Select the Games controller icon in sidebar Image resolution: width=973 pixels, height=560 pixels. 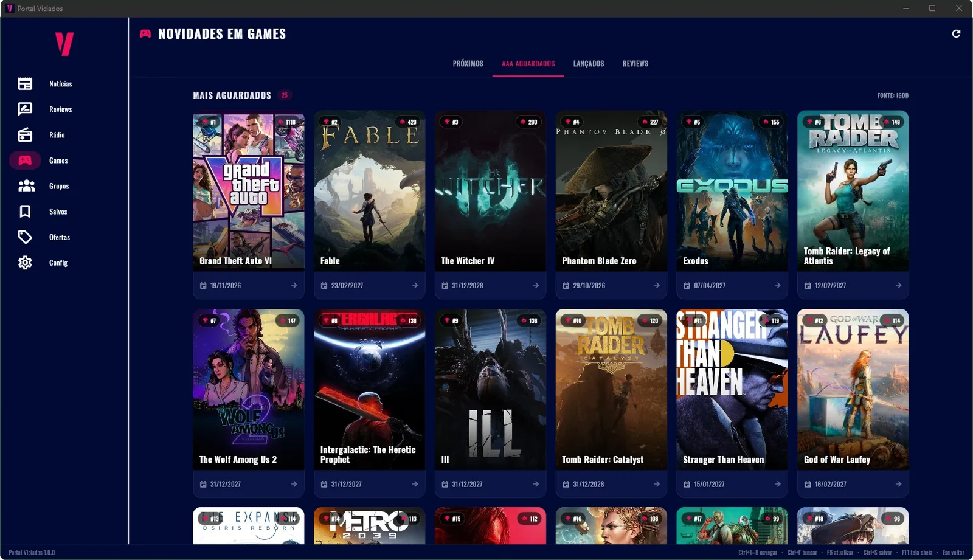pyautogui.click(x=25, y=161)
